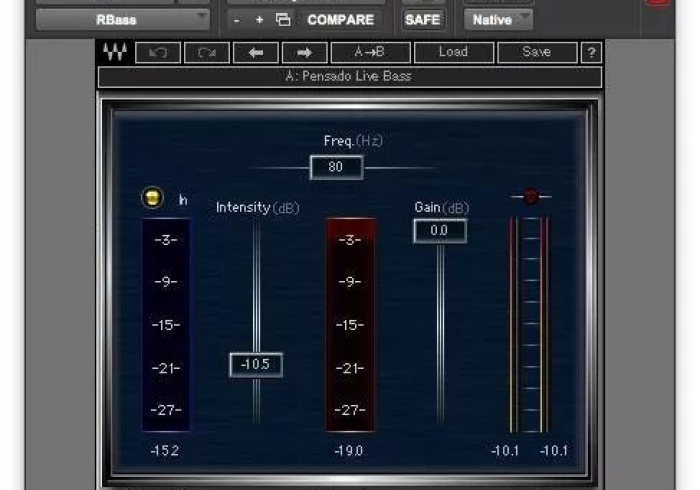
Task: Open preset list from Pensado Live Bass bar
Action: coord(349,77)
